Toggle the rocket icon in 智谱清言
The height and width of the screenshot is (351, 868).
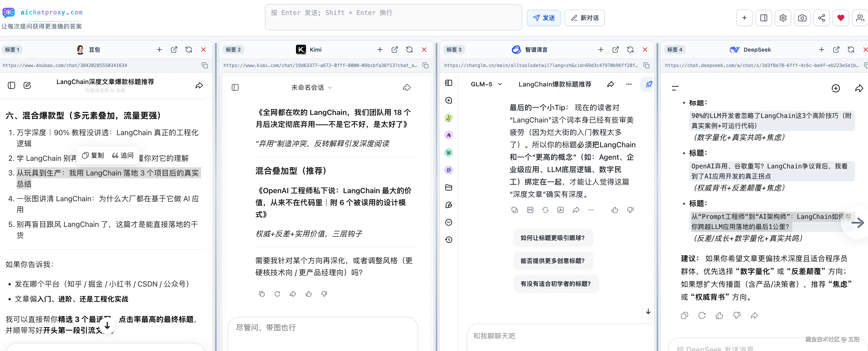[648, 84]
